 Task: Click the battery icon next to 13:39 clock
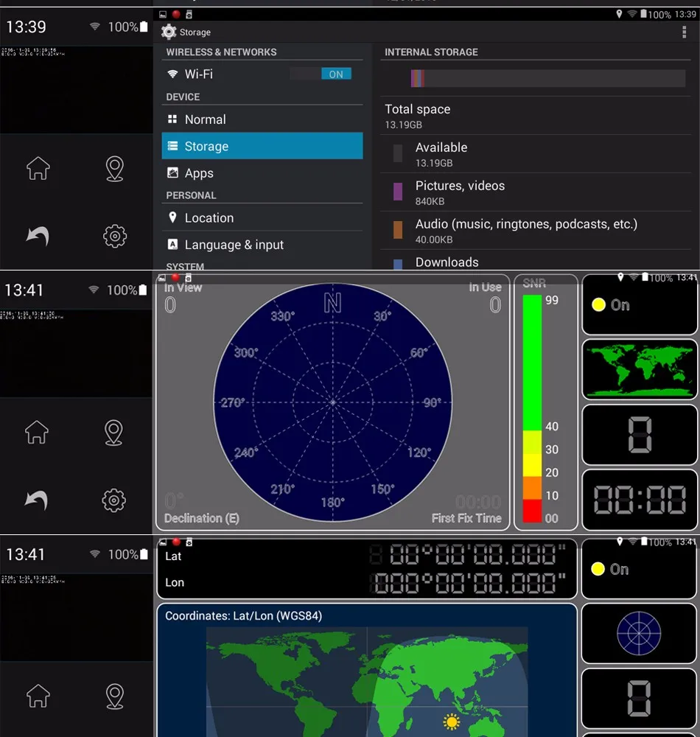(x=144, y=27)
